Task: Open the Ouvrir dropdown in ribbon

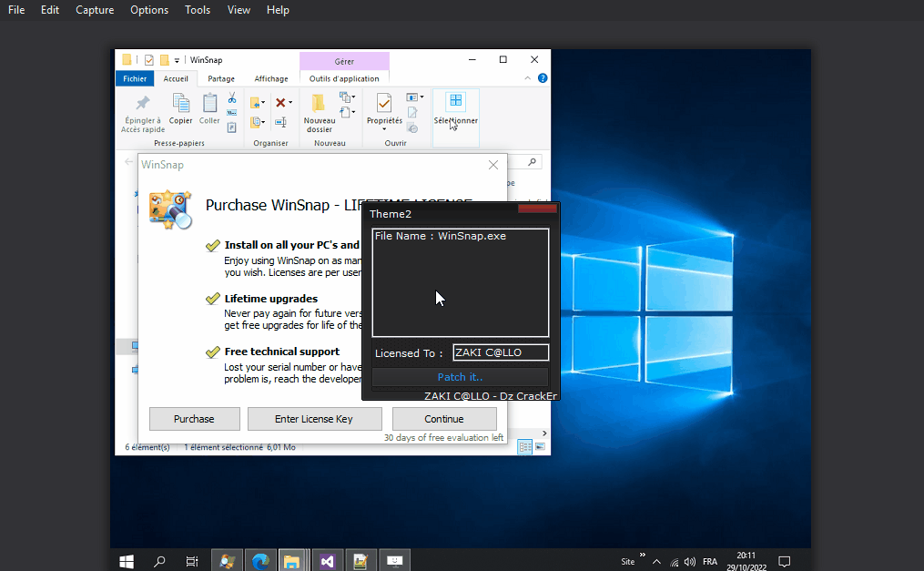Action: pos(415,97)
